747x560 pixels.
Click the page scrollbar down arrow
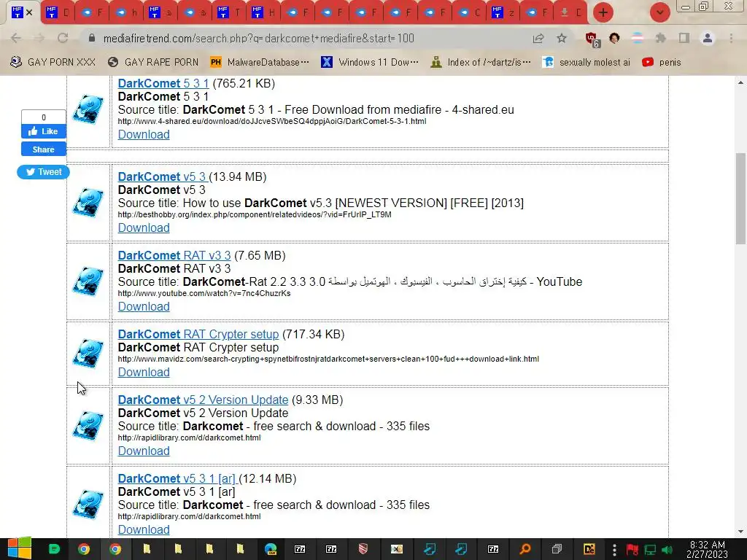tap(741, 532)
